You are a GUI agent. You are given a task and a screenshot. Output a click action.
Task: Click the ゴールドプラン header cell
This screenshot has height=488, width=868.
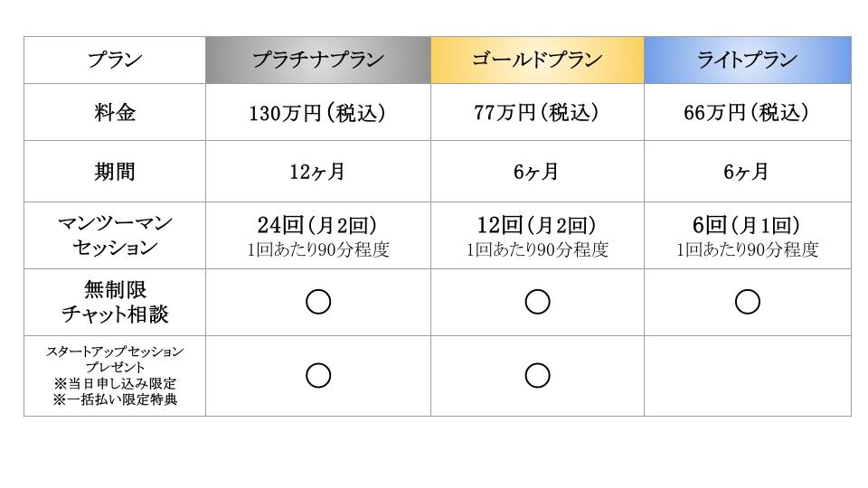[x=537, y=61]
